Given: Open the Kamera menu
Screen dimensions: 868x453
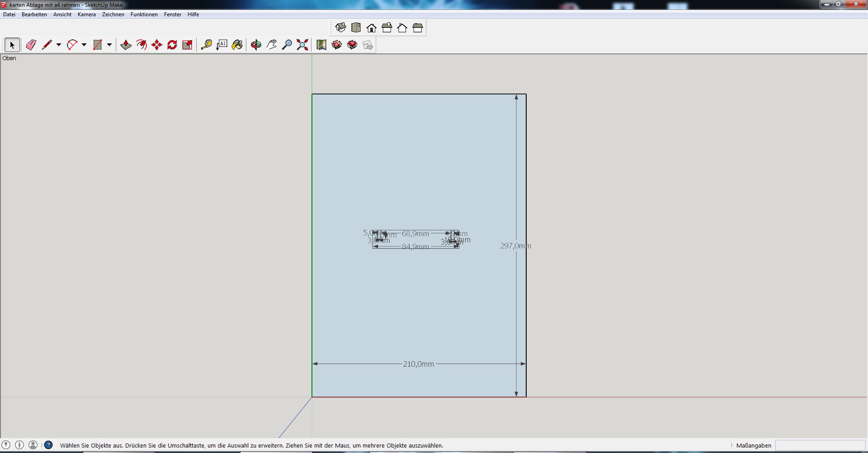Looking at the screenshot, I should click(x=86, y=14).
